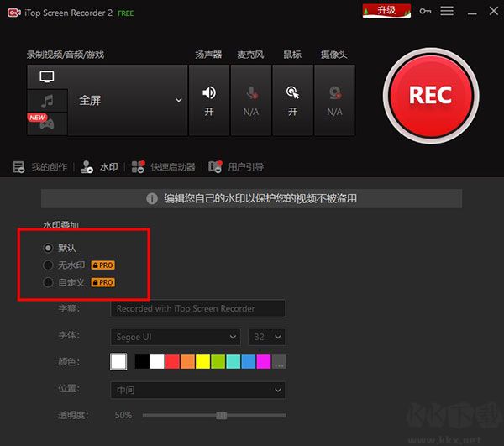504x446 pixels.
Task: Pick the blue color swatch
Action: (249, 362)
